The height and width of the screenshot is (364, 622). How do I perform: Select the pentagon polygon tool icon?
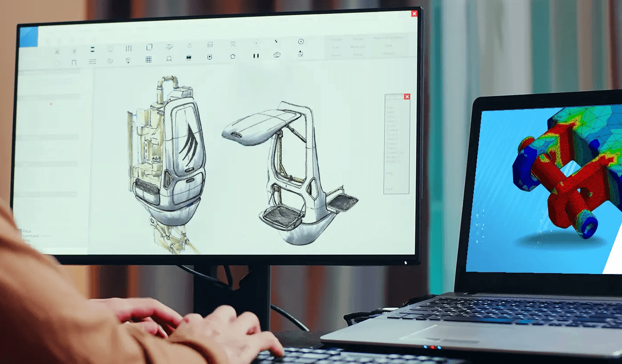coord(233,56)
